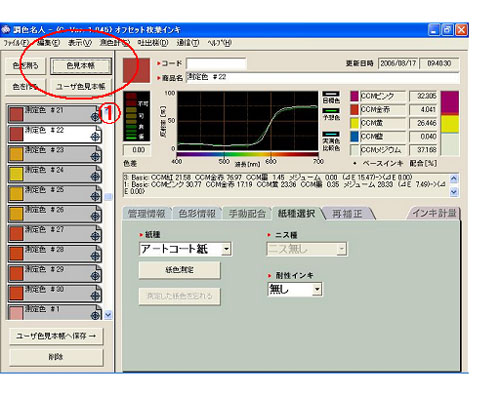This screenshot has height=396, width=500.
Task: Click the large red color preview swatch
Action: coord(136,70)
